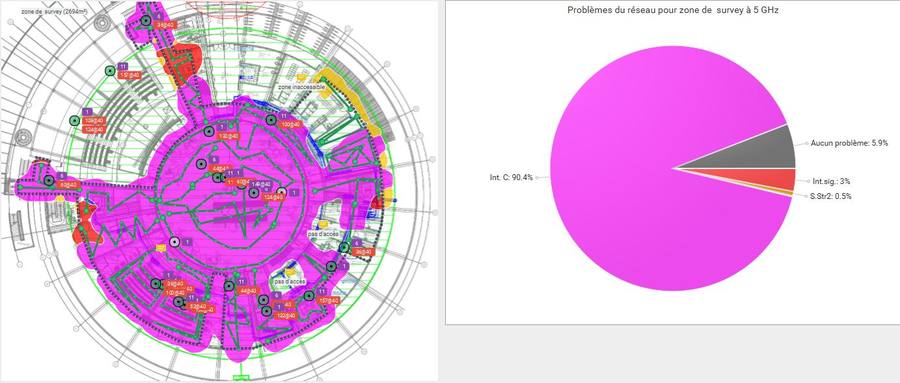900x383 pixels.
Task: Select the access point icon in the far west corridor
Action: [x=49, y=181]
